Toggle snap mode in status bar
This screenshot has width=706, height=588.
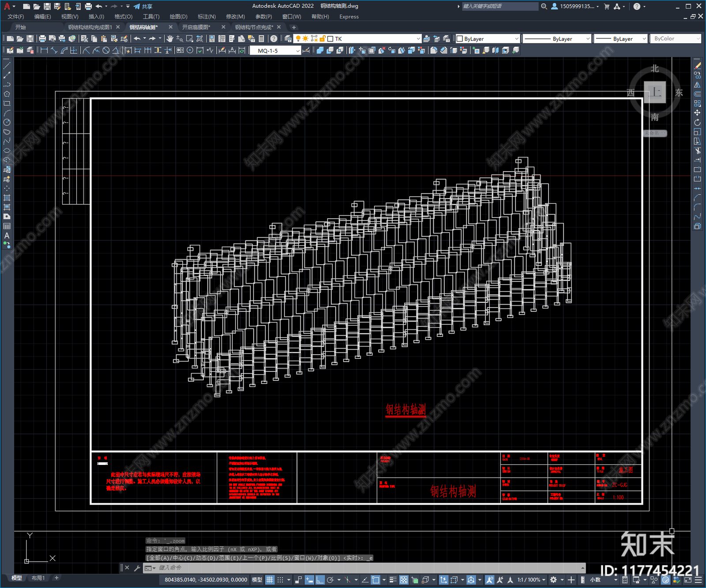(280, 580)
